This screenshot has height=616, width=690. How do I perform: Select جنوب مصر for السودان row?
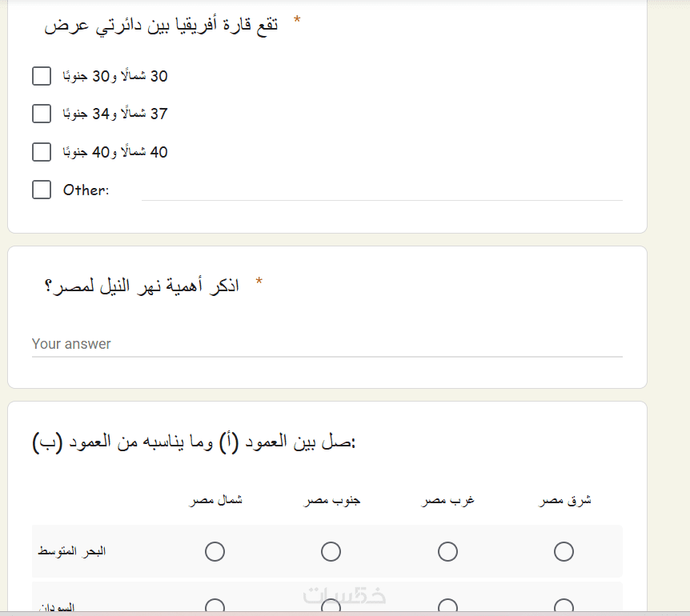point(331,606)
